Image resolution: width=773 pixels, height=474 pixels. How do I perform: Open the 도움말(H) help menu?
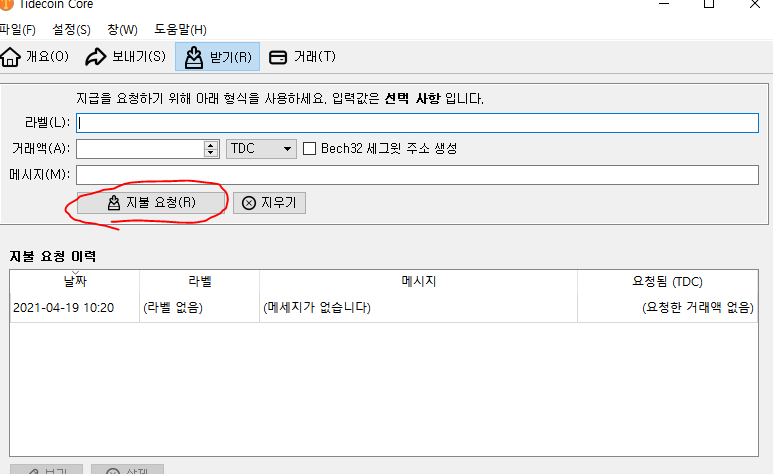[180, 30]
